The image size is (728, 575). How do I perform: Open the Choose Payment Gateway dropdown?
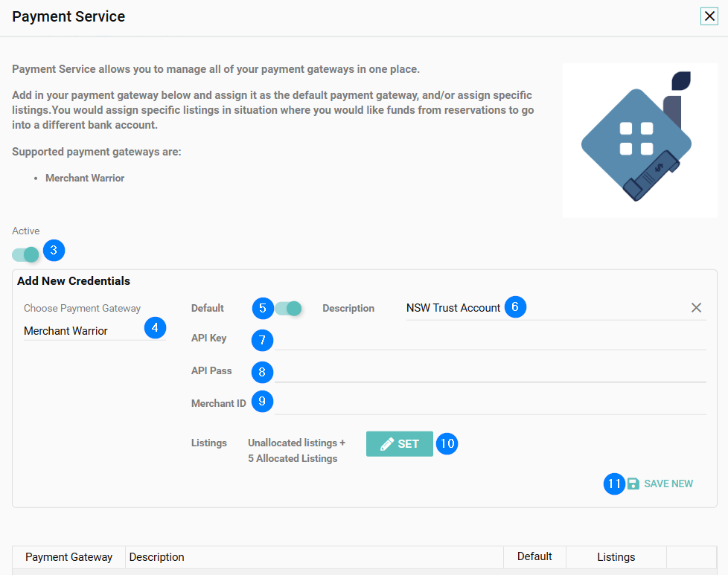point(82,331)
